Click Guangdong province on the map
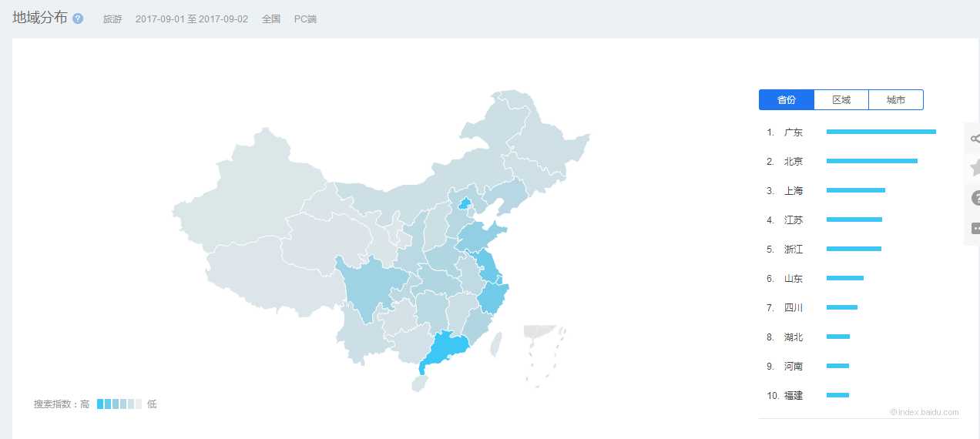 448,348
